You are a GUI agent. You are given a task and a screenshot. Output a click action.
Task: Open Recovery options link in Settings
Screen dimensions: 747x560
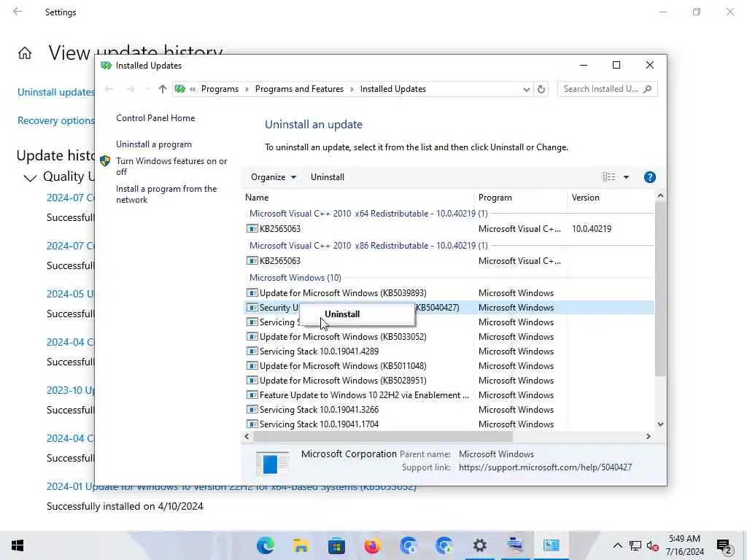(55, 120)
